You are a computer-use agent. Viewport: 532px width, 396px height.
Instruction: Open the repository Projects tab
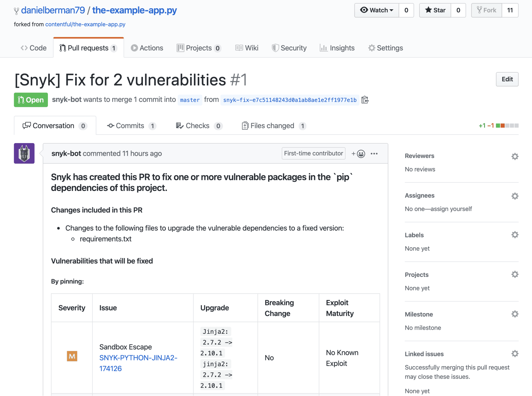[x=199, y=48]
